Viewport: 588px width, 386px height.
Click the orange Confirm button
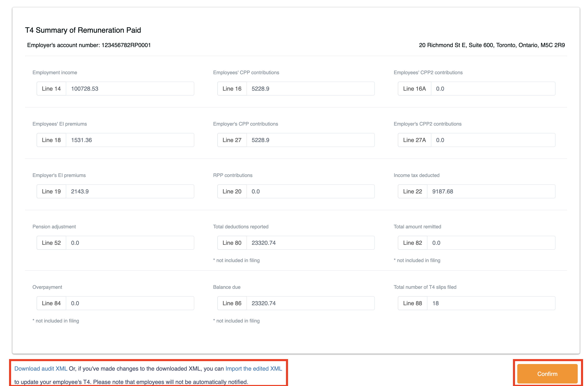point(547,374)
